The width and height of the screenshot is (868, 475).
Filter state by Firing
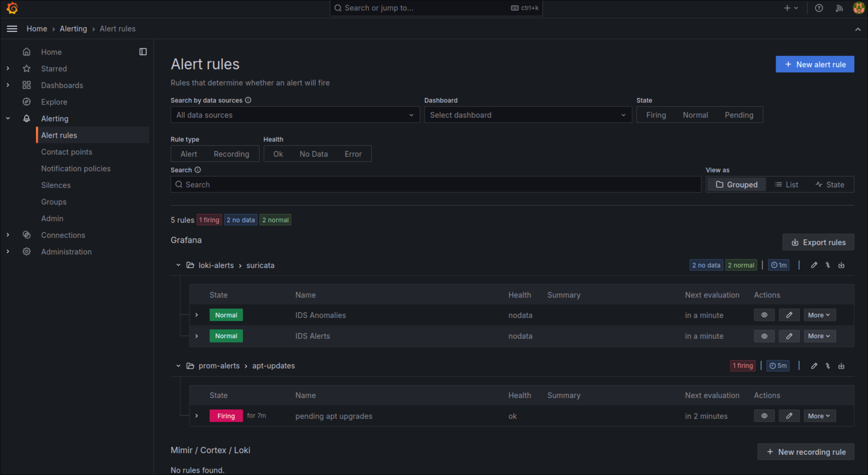pos(656,115)
